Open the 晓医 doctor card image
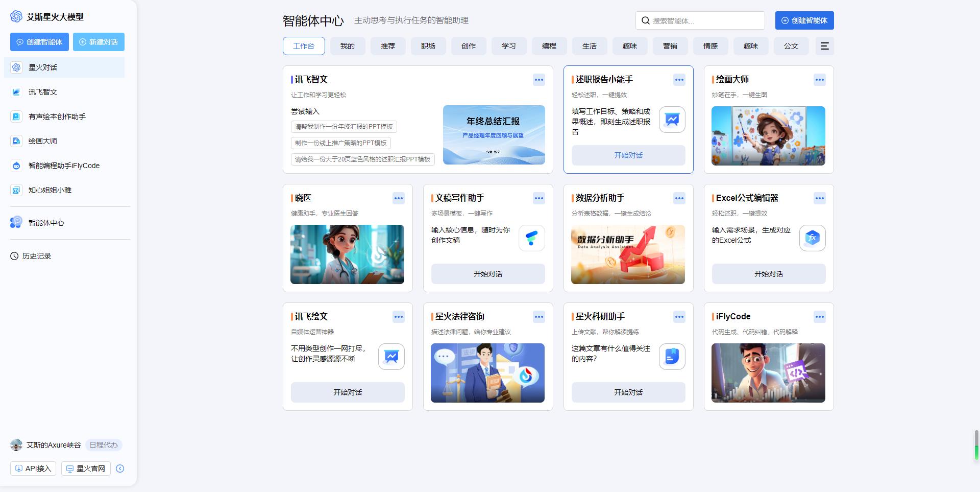Image resolution: width=980 pixels, height=492 pixels. (347, 254)
